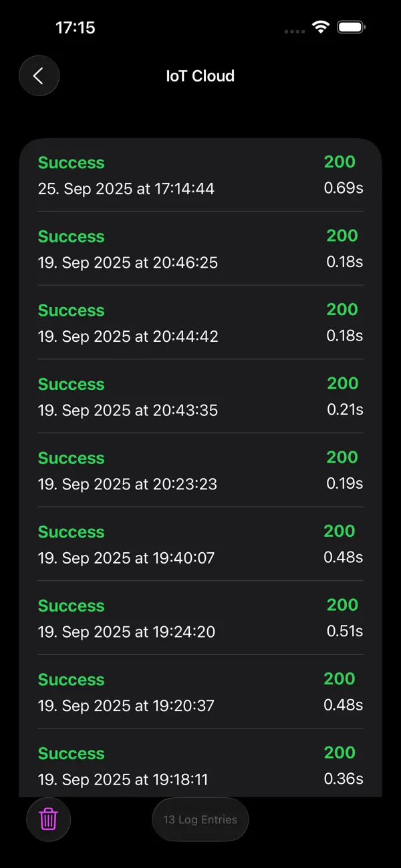The image size is (401, 868).
Task: Tap the IoT Cloud title
Action: (x=200, y=75)
